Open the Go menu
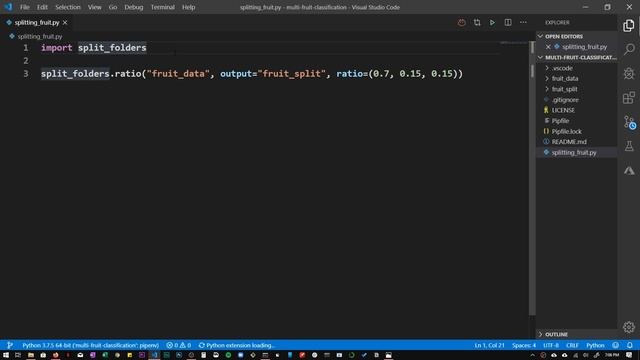The image size is (640, 360). tap(113, 7)
